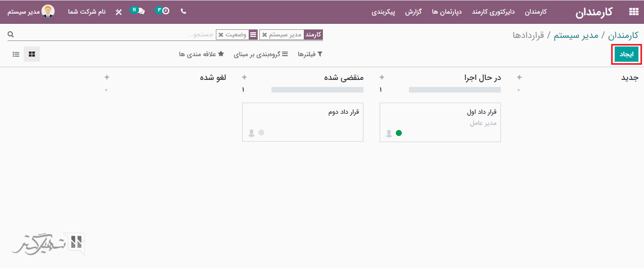Open the activities clock icon
The width and height of the screenshot is (644, 268).
pos(165,11)
